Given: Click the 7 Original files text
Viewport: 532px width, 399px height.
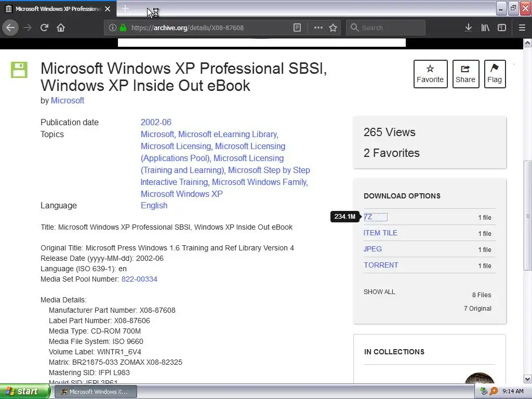Looking at the screenshot, I should pyautogui.click(x=477, y=309).
